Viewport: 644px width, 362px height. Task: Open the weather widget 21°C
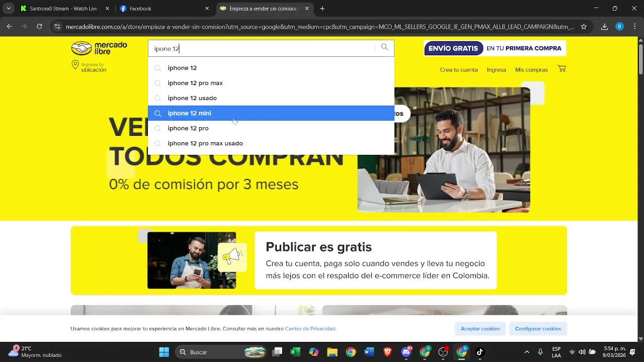35,352
